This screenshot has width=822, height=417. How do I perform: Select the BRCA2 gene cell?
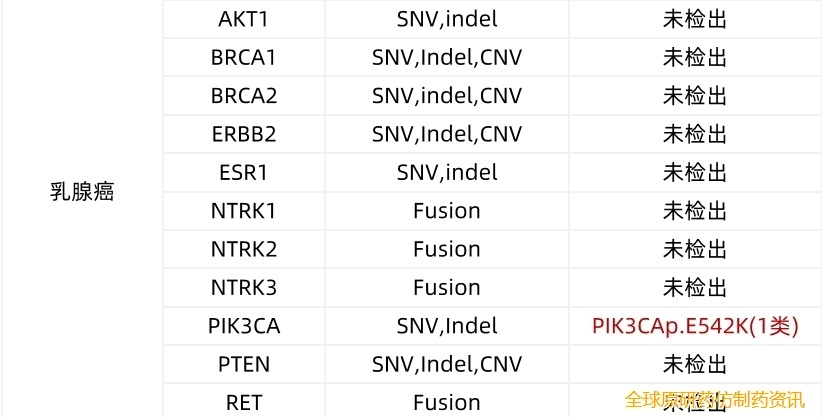(244, 96)
